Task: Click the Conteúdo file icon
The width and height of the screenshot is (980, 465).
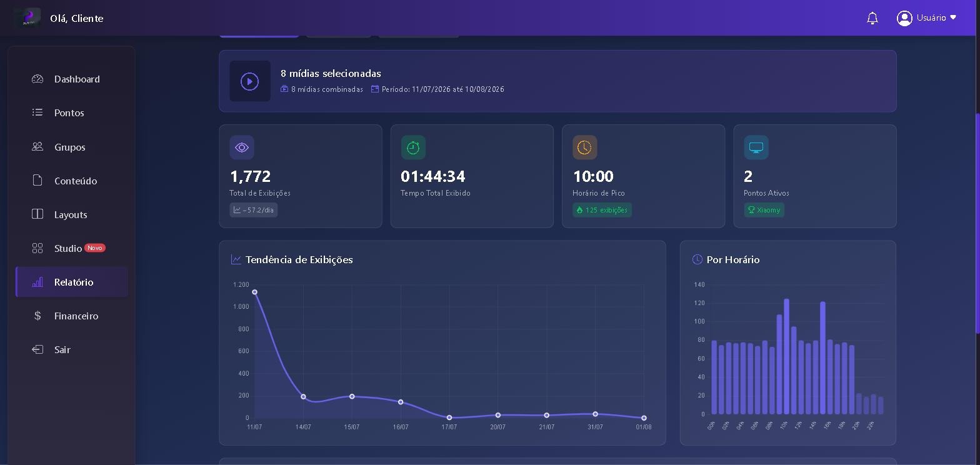Action: click(x=37, y=181)
